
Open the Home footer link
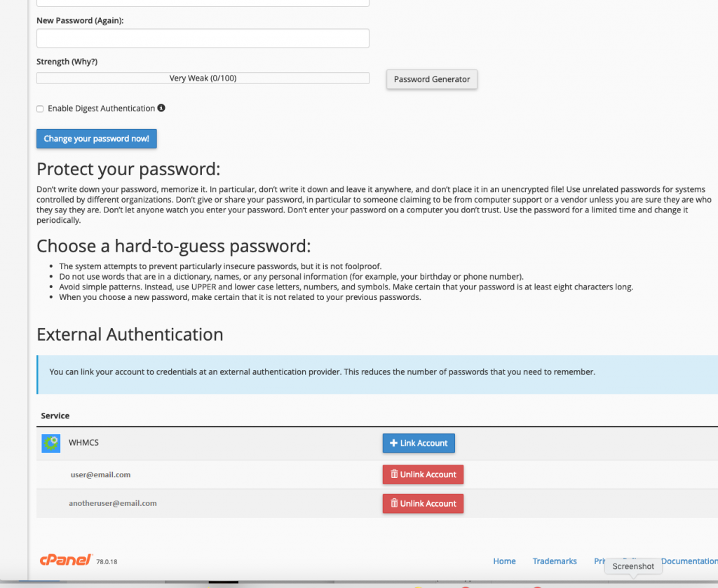click(x=504, y=561)
